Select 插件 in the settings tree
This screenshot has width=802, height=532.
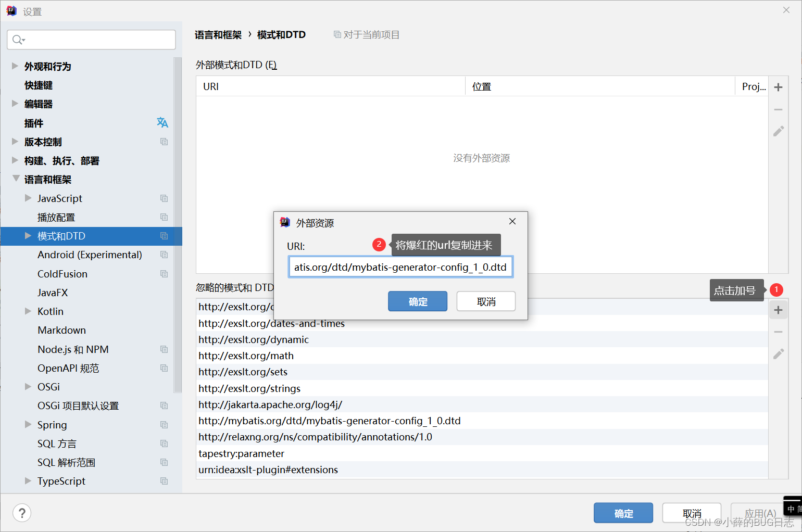[x=34, y=123]
